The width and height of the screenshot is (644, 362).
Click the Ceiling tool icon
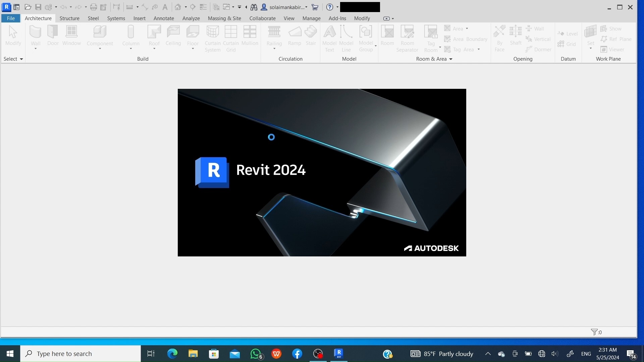[x=173, y=36]
